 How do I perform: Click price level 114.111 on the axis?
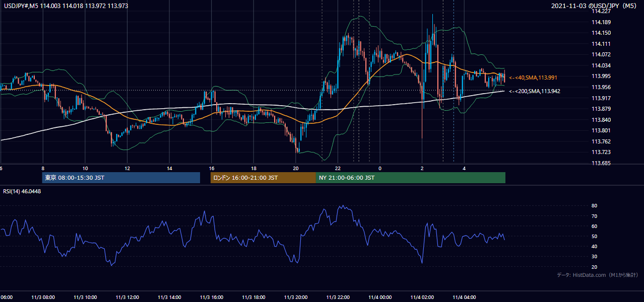click(x=602, y=44)
